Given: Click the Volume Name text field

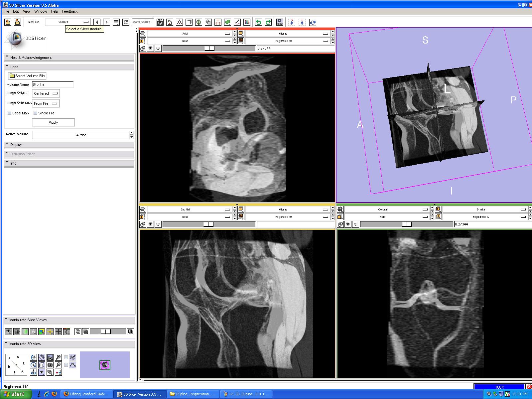Looking at the screenshot, I should point(53,84).
